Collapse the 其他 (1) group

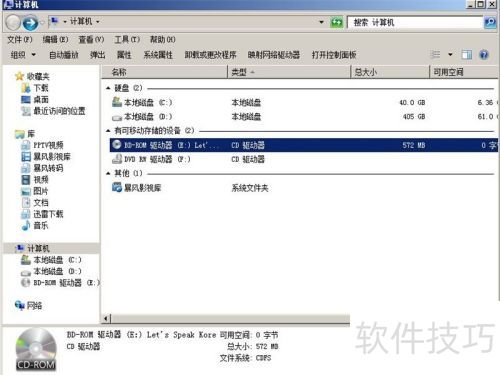(108, 173)
